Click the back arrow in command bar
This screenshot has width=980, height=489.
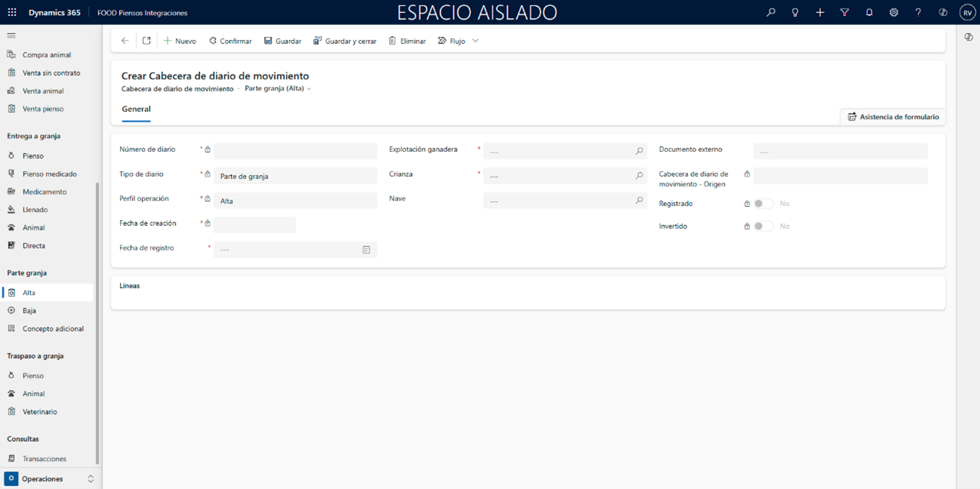point(125,41)
